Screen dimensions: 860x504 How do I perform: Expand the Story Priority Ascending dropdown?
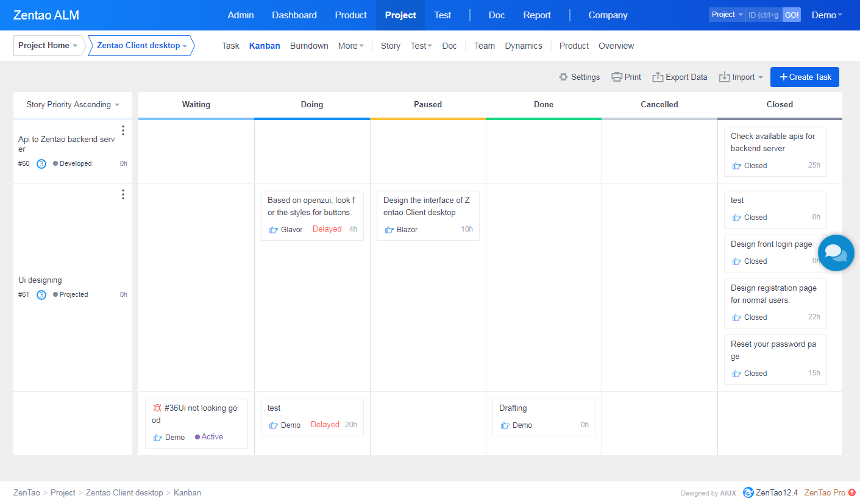coord(73,105)
